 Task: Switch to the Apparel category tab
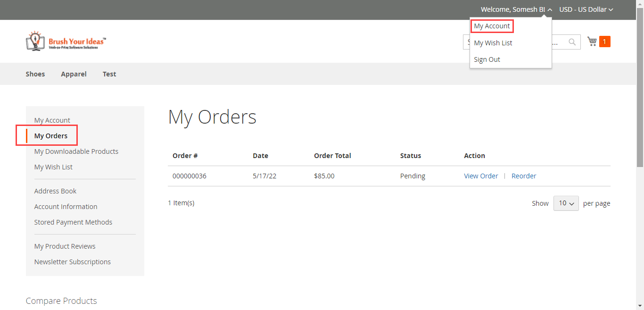coord(74,74)
